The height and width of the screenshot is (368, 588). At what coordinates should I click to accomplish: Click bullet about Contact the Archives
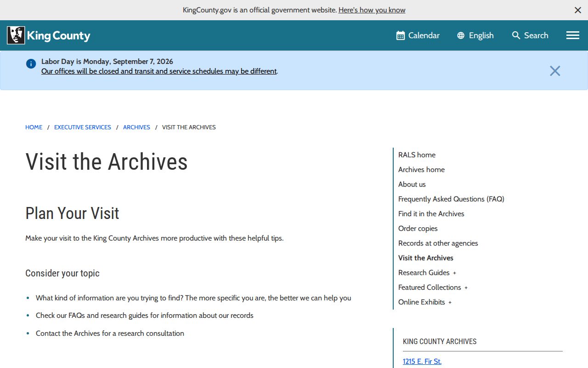pos(110,333)
